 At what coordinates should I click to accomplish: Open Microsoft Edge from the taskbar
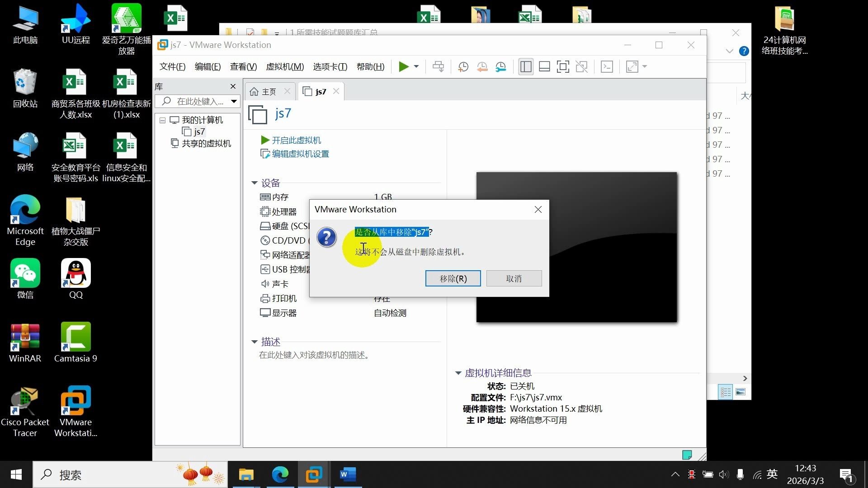280,474
